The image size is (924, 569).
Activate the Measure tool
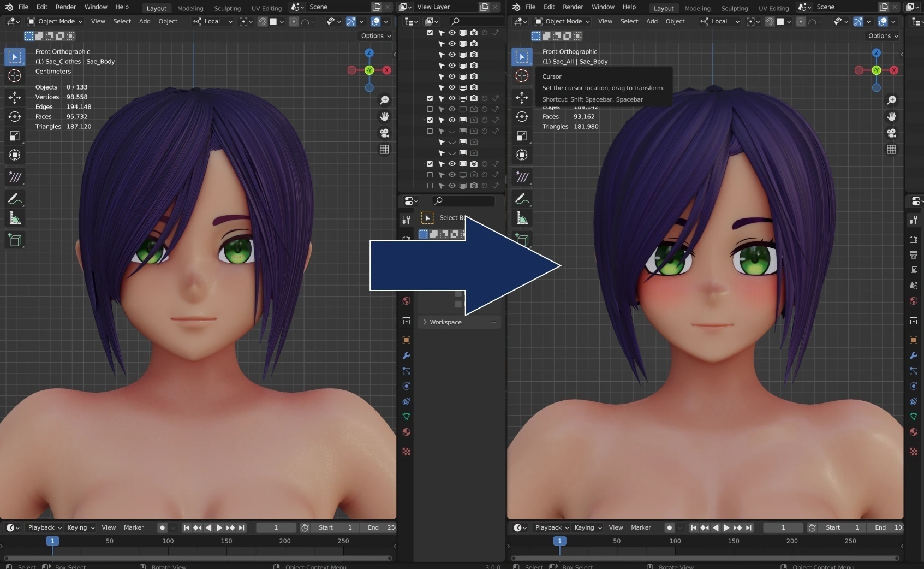[x=15, y=217]
